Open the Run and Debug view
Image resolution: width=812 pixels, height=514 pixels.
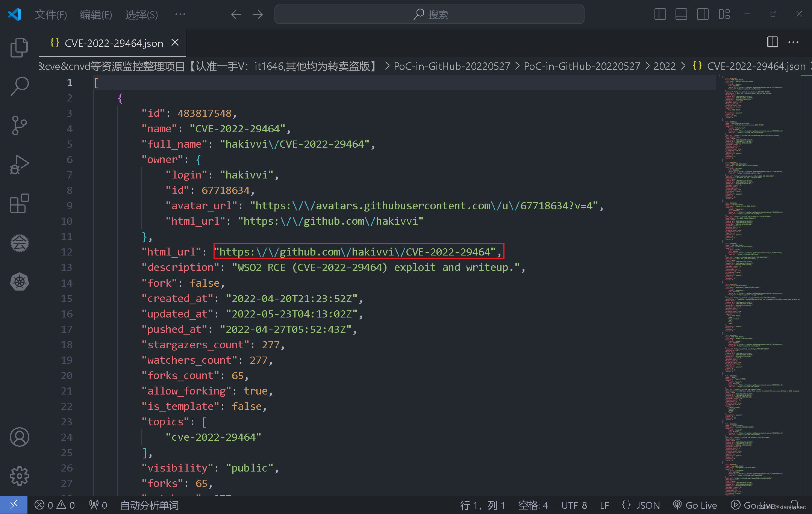[19, 165]
